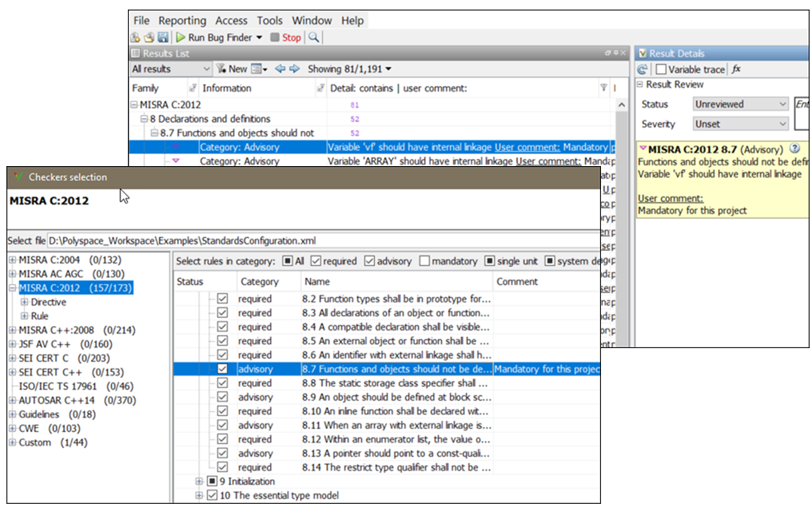Image resolution: width=812 pixels, height=511 pixels.
Task: Undock the Results List panel
Action: click(607, 53)
